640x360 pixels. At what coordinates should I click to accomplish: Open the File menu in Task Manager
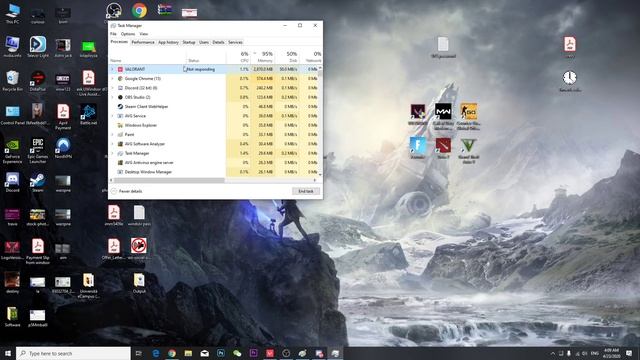(x=113, y=34)
